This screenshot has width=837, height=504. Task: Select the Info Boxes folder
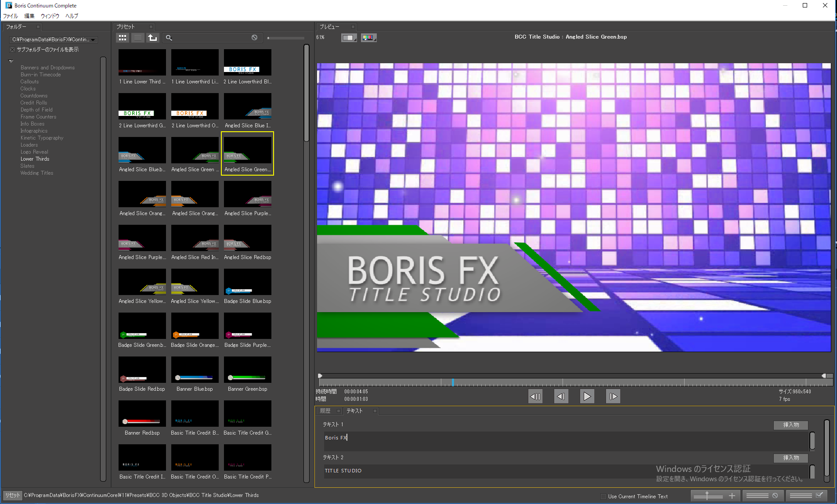pyautogui.click(x=32, y=124)
